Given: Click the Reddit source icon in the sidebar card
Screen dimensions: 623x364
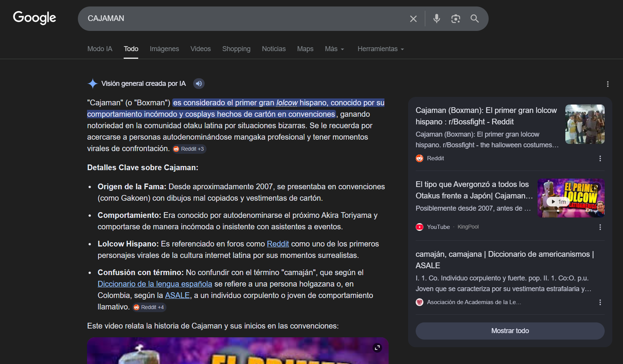Looking at the screenshot, I should [x=420, y=158].
